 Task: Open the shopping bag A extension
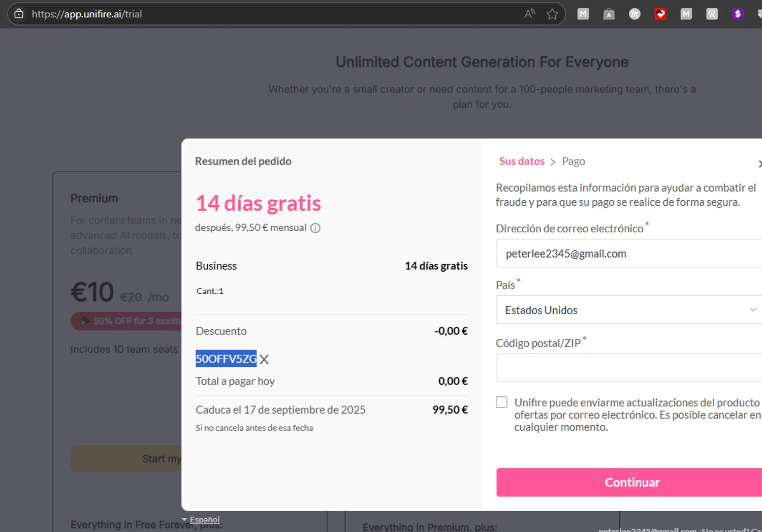[x=609, y=14]
